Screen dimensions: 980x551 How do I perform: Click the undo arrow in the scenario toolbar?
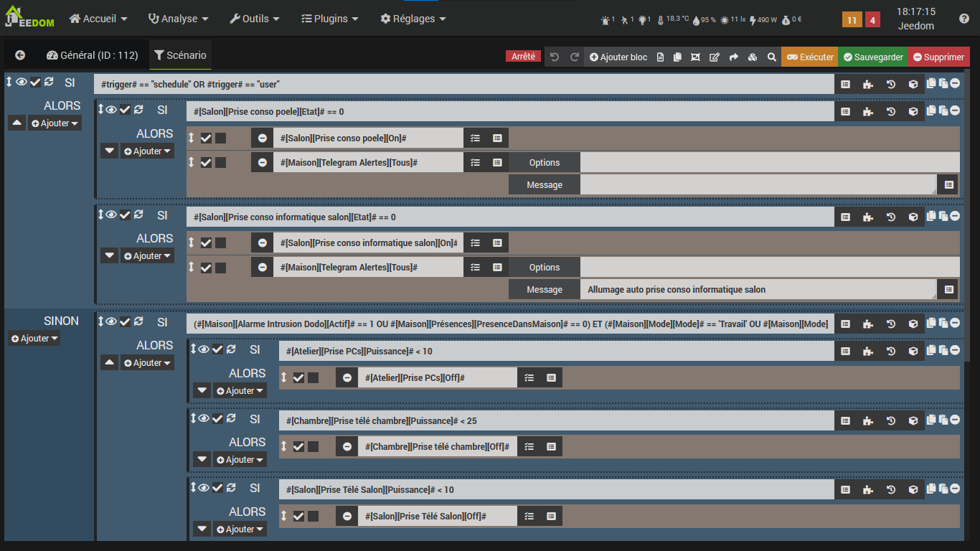coord(554,57)
